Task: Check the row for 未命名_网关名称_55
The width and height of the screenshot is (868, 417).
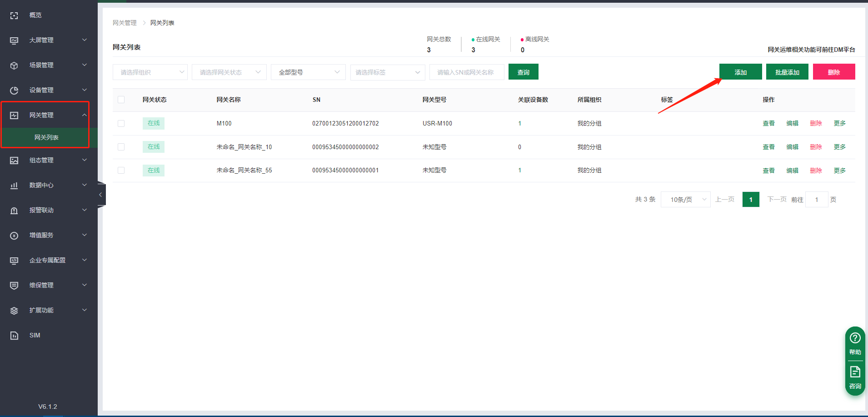Action: [x=121, y=171]
